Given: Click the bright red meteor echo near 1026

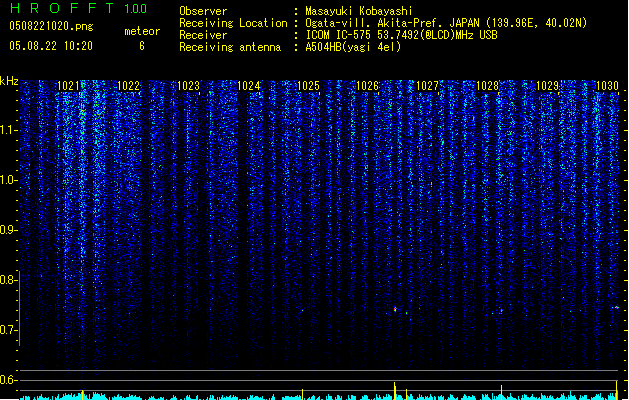Looking at the screenshot, I should click(x=395, y=309).
